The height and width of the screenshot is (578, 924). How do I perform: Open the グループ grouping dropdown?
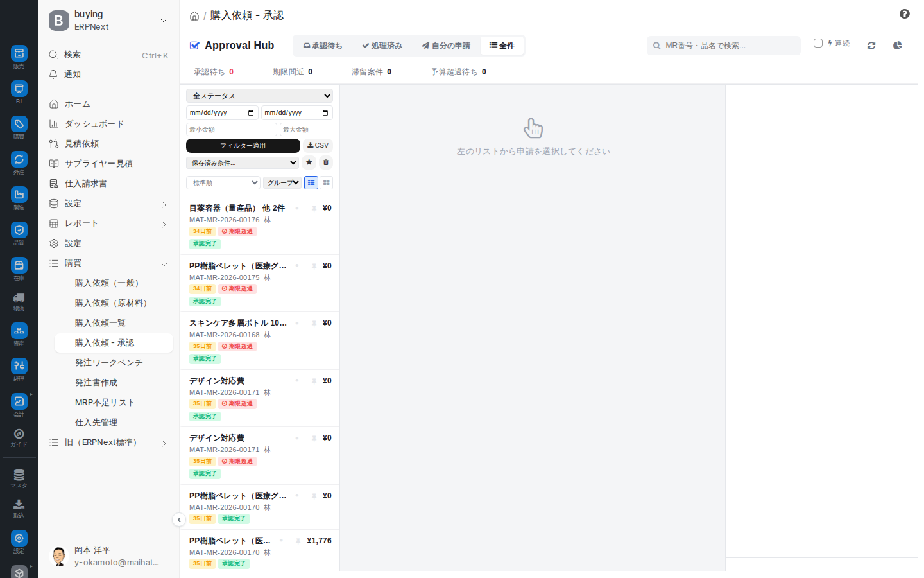click(x=282, y=183)
